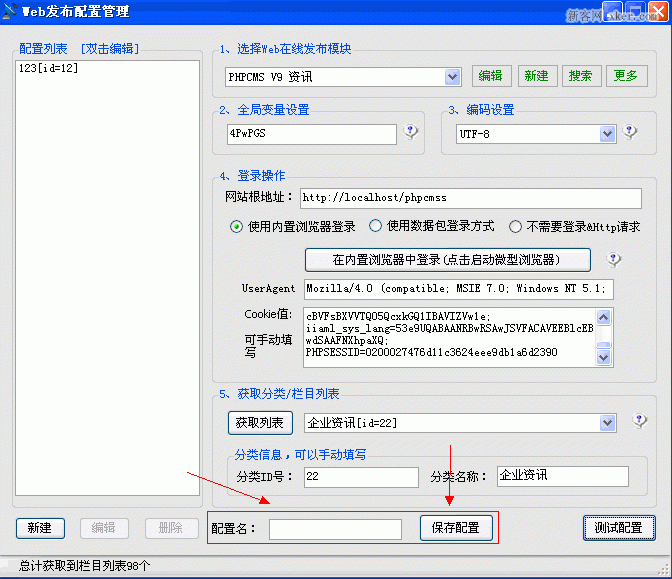The width and height of the screenshot is (672, 579).
Task: Click the help icon next to encoding dropdown
Action: point(630,133)
